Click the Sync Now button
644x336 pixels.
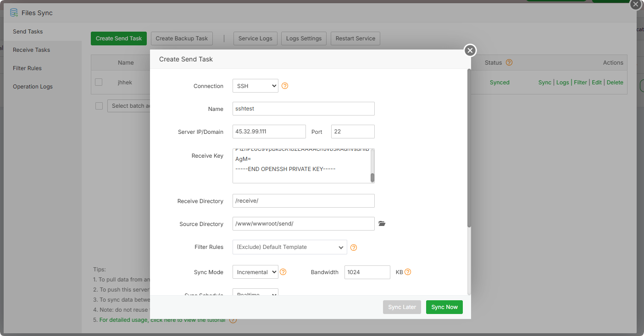[444, 307]
